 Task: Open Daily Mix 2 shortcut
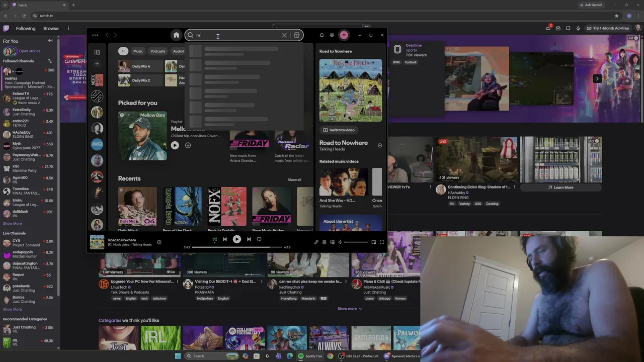click(140, 80)
